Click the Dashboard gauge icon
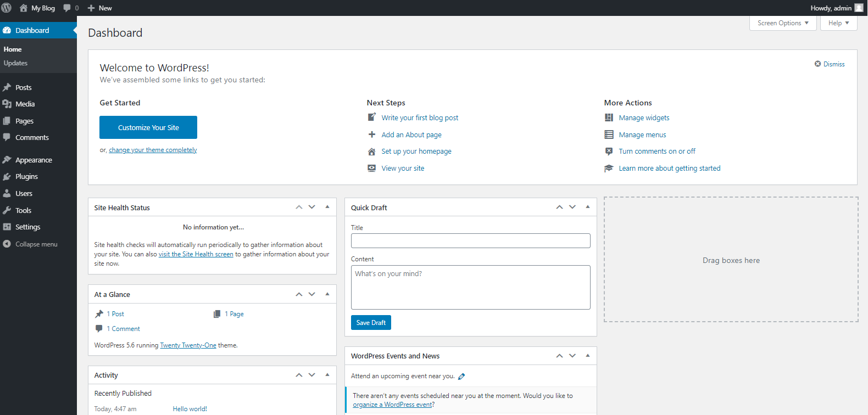 click(x=7, y=30)
